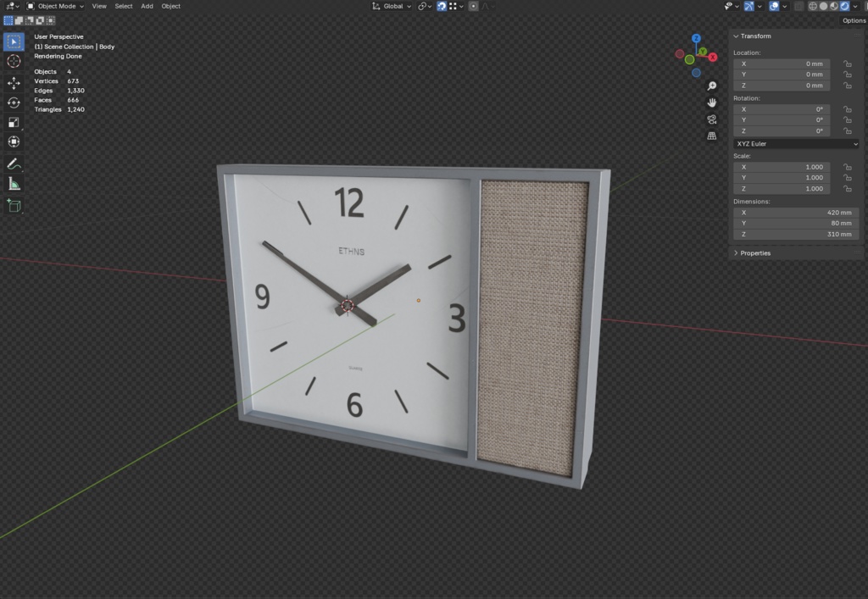Toggle viewport gizmos display
868x599 pixels.
click(749, 6)
